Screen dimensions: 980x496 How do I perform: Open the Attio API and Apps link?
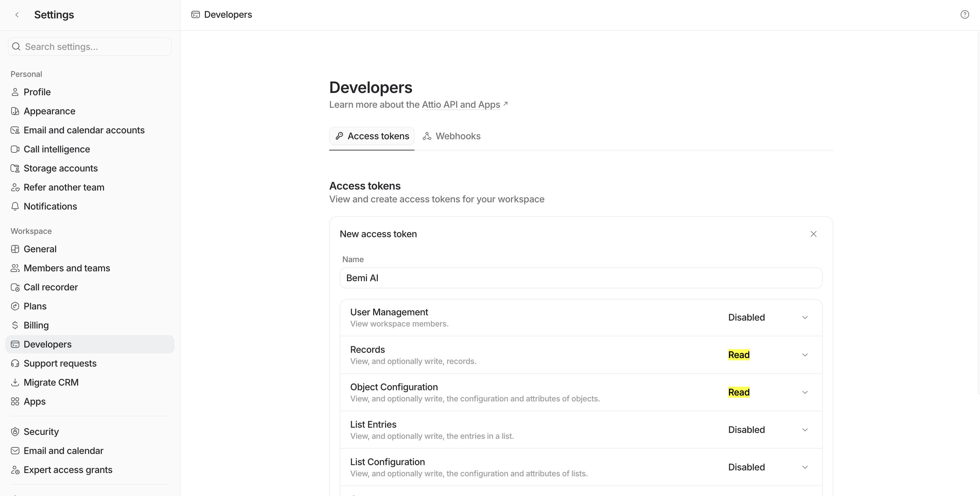pyautogui.click(x=461, y=105)
